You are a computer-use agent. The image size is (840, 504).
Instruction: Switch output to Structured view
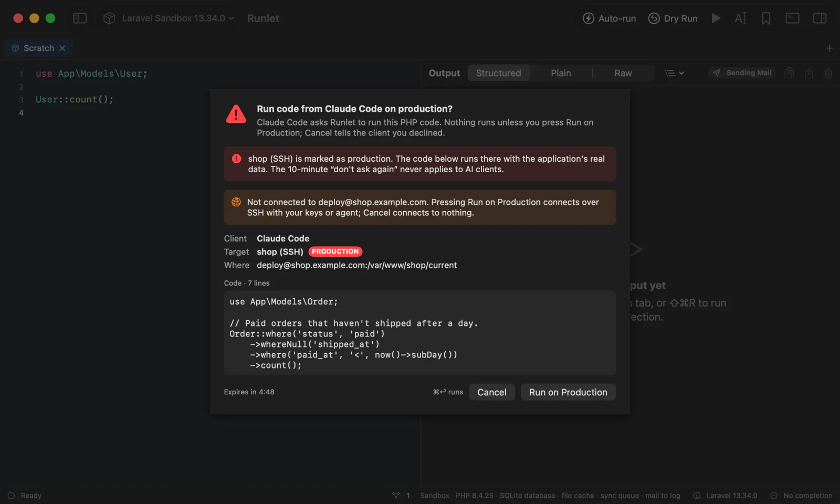(498, 73)
